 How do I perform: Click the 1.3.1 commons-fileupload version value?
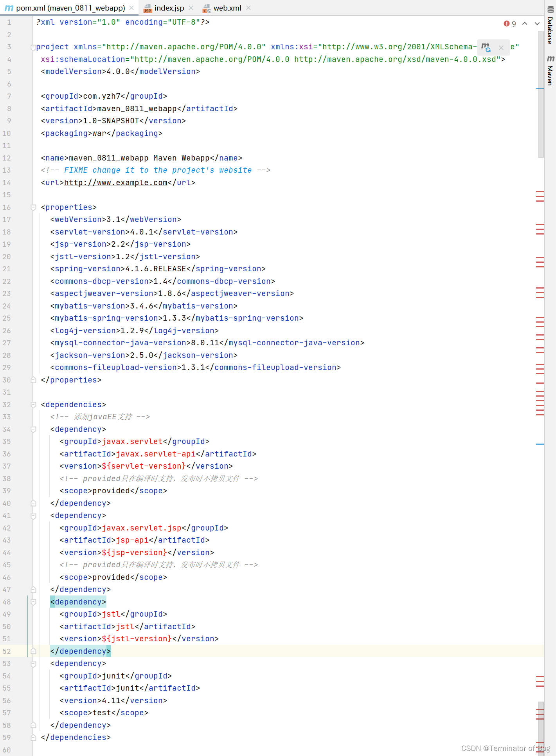click(x=193, y=368)
